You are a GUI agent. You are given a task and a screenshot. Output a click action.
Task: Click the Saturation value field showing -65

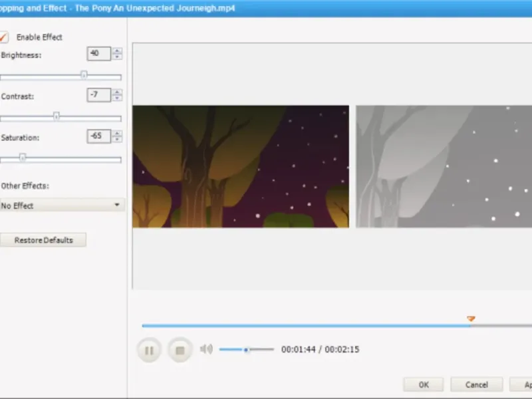click(x=98, y=136)
